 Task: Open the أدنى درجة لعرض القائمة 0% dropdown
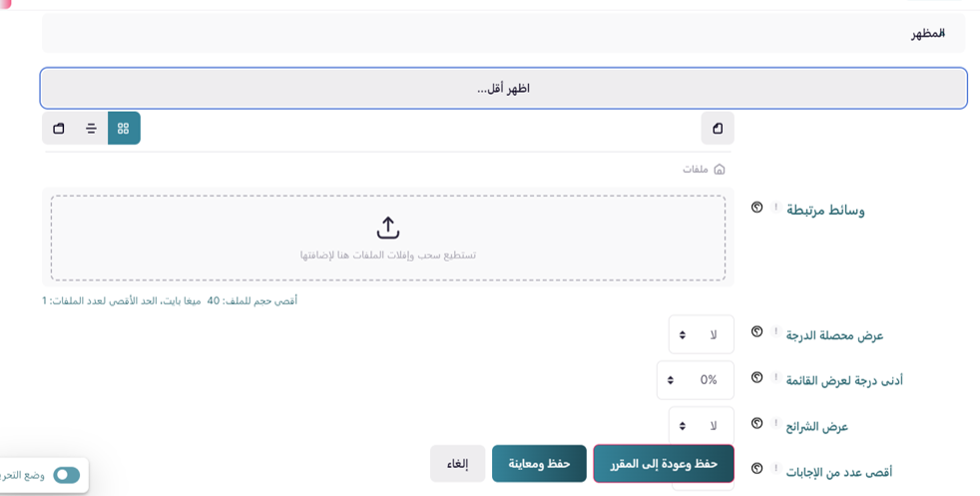click(x=695, y=380)
